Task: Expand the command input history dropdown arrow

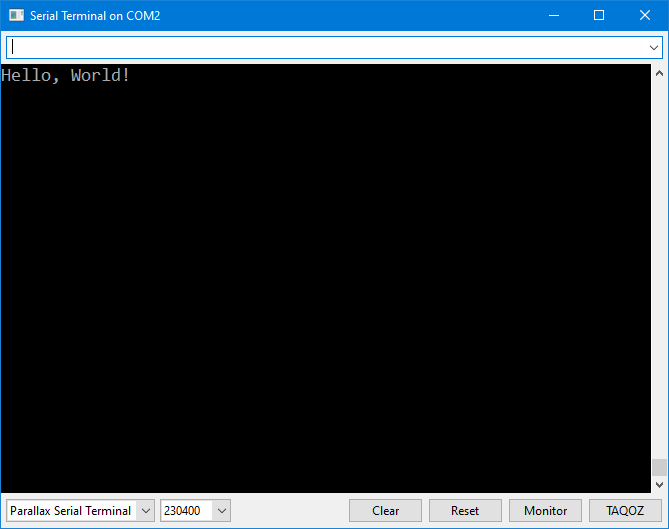Action: 653,47
